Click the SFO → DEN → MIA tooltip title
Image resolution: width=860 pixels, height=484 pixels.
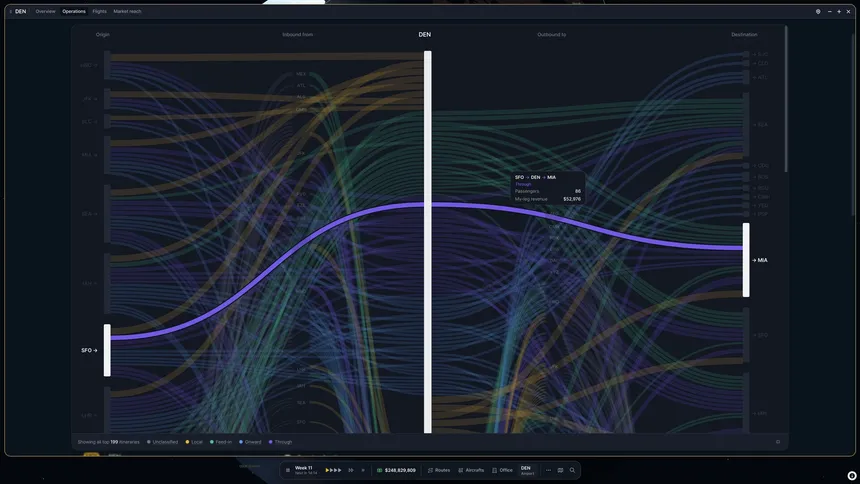point(535,177)
